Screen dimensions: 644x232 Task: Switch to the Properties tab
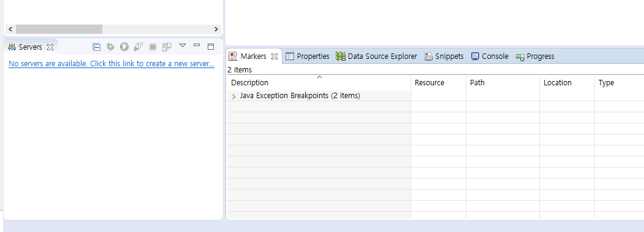307,56
